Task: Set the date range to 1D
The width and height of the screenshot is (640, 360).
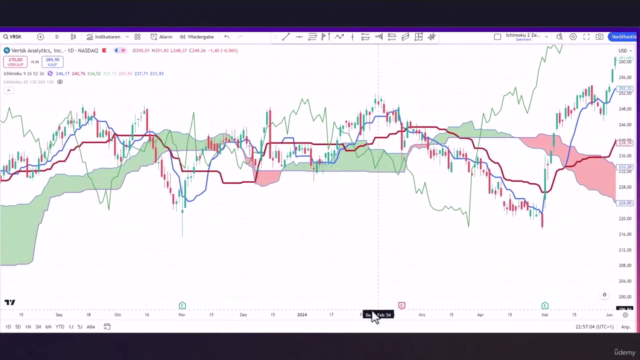Action: click(x=8, y=327)
